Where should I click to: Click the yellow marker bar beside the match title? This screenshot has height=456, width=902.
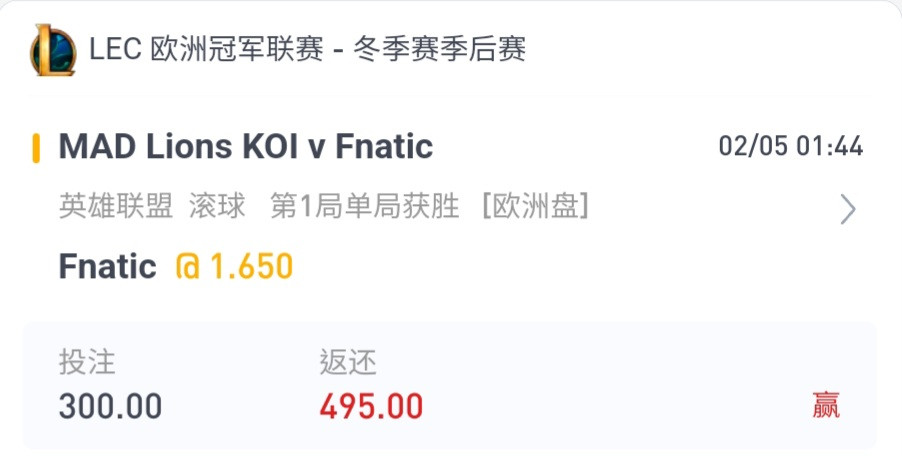pos(36,148)
